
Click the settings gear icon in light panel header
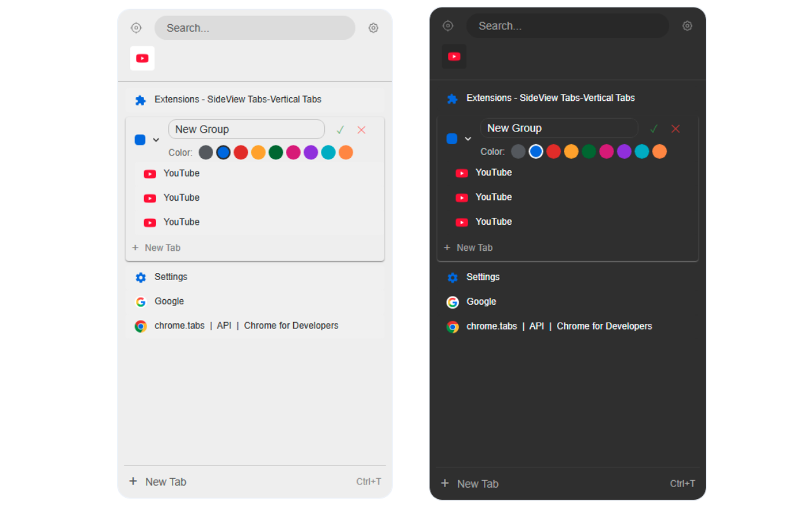[374, 28]
